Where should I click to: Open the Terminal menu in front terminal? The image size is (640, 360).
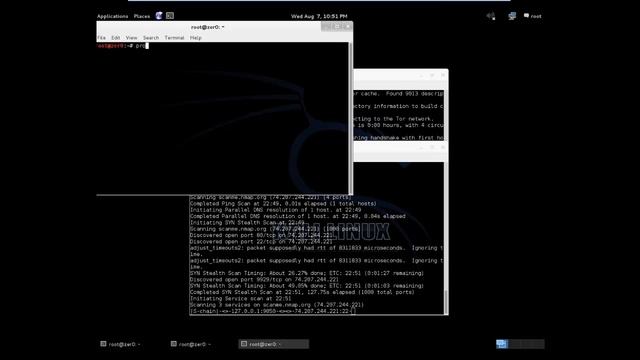(174, 38)
